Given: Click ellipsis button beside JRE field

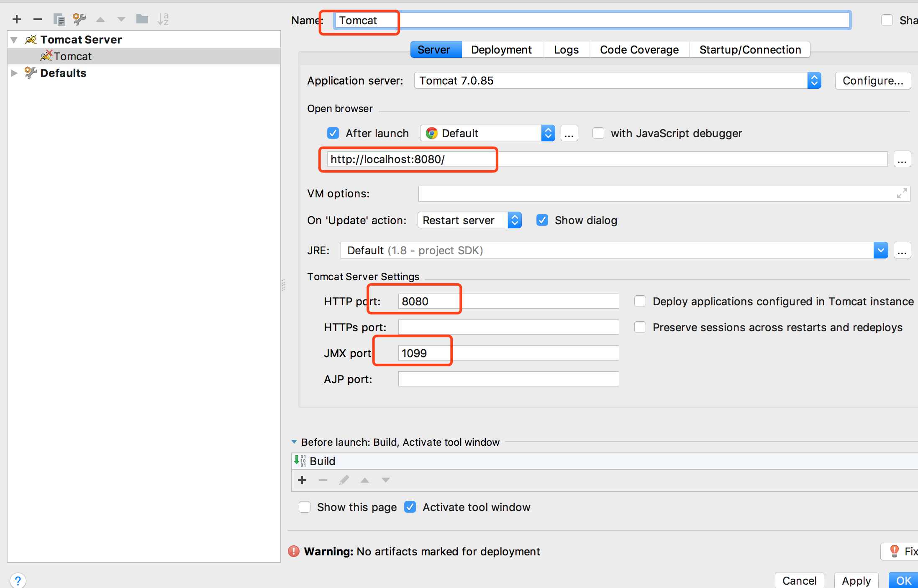Looking at the screenshot, I should (x=902, y=251).
